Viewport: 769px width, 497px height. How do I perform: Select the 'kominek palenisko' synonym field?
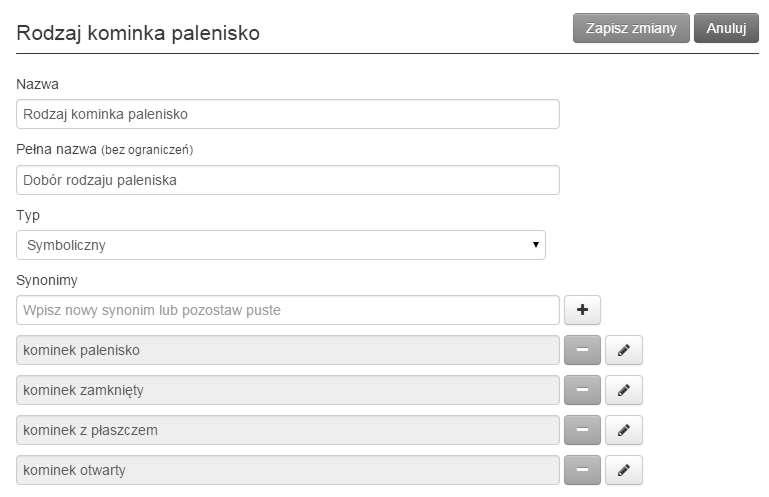click(288, 350)
